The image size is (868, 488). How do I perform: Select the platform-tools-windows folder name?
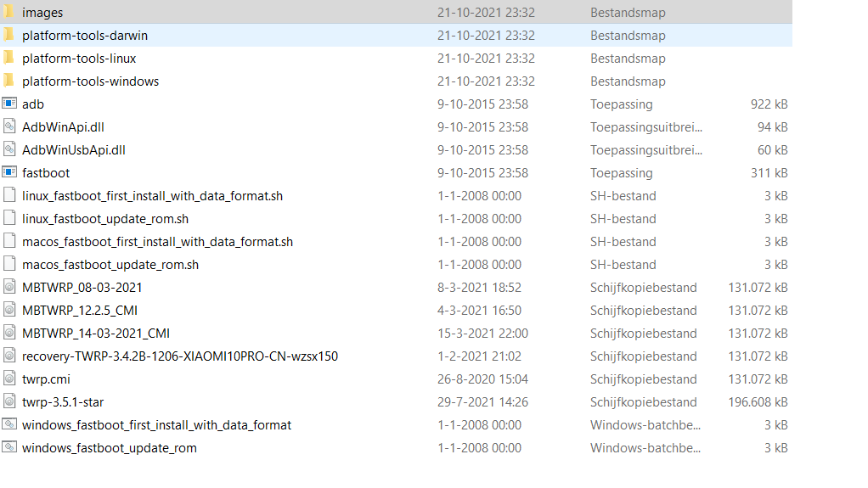click(x=90, y=81)
